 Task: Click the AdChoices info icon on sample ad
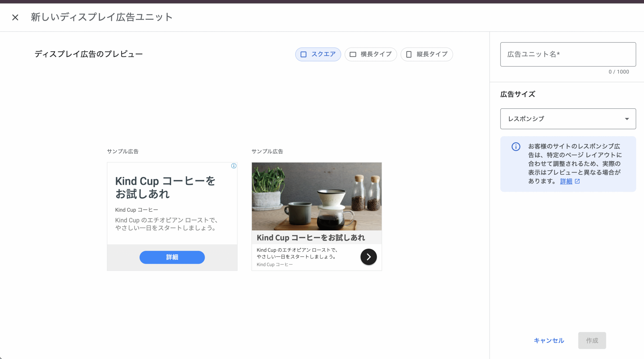pyautogui.click(x=234, y=166)
